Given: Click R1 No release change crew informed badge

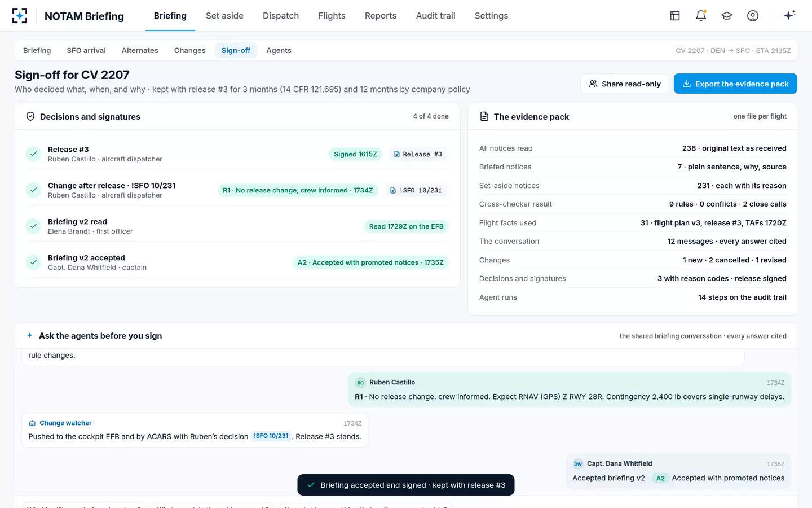Looking at the screenshot, I should click(298, 190).
